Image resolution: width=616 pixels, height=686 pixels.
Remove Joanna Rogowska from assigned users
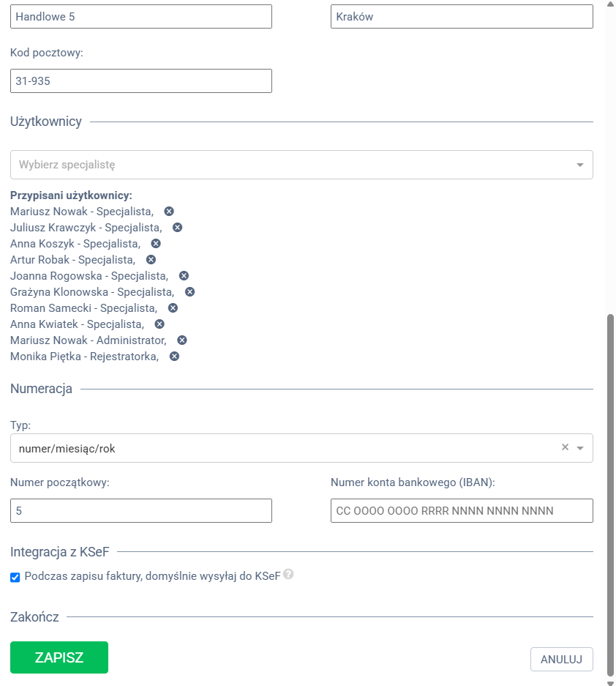point(184,276)
